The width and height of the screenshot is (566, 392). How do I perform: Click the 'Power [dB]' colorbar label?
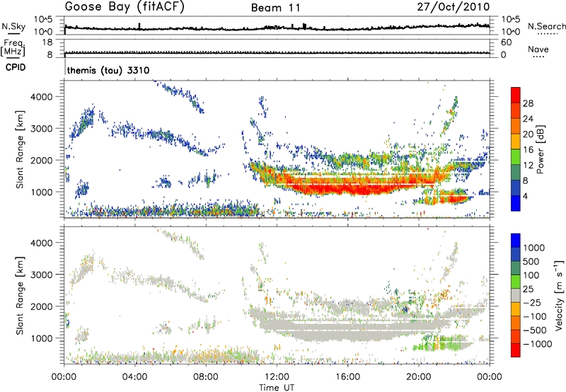point(541,149)
